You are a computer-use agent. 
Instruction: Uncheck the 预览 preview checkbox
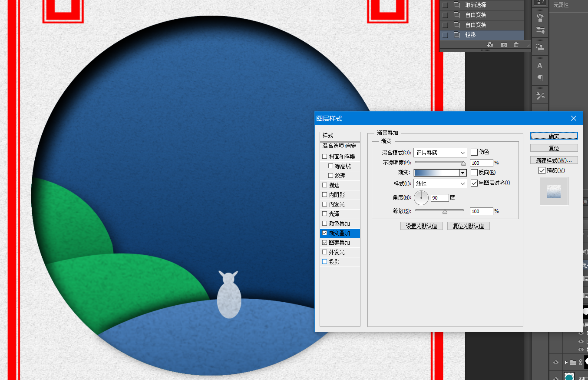[542, 170]
